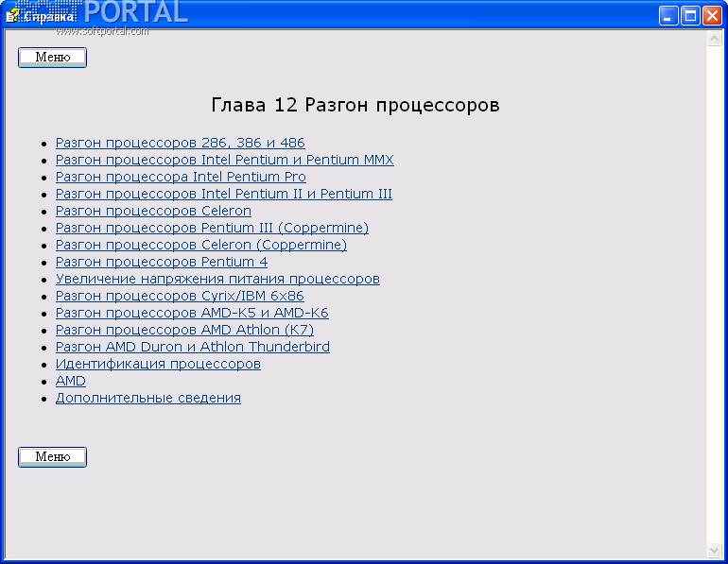Viewport: 728px width, 564px height.
Task: Click the scrollbar up arrow
Action: [x=714, y=38]
